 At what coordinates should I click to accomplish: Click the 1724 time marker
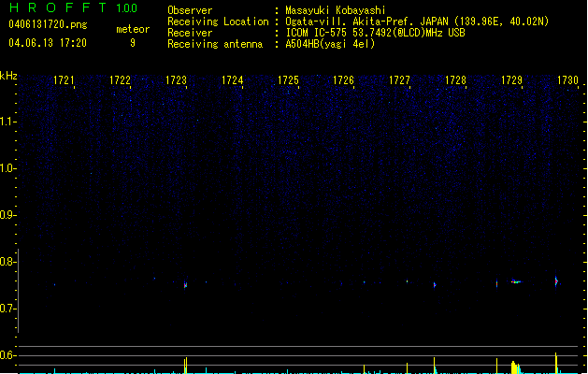pos(232,80)
